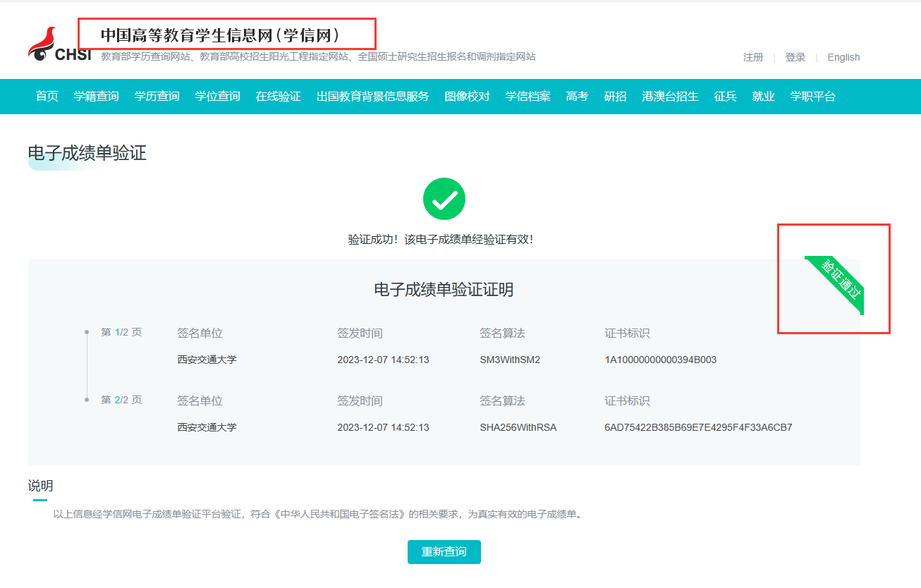Image resolution: width=921 pixels, height=588 pixels.
Task: Open the 征兵 menu item
Action: click(x=726, y=97)
